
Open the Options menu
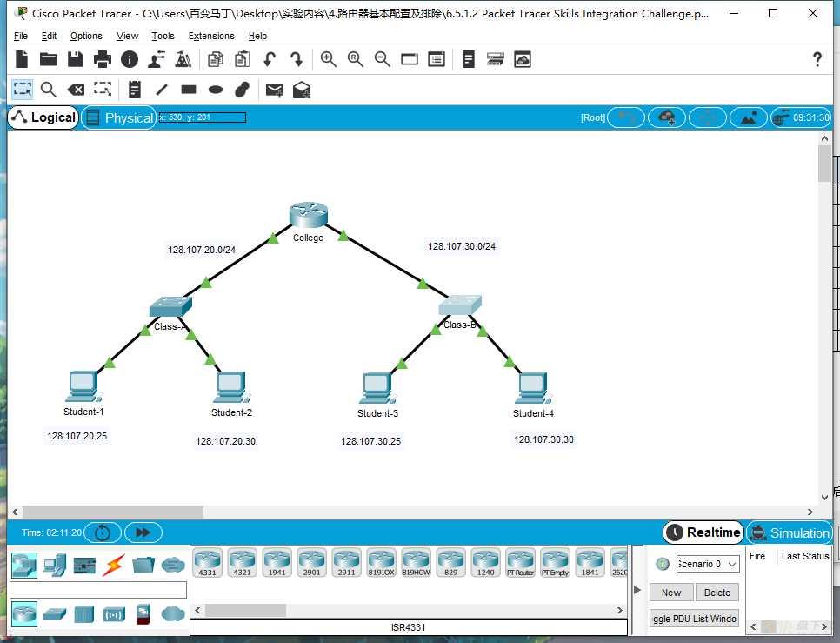point(86,36)
